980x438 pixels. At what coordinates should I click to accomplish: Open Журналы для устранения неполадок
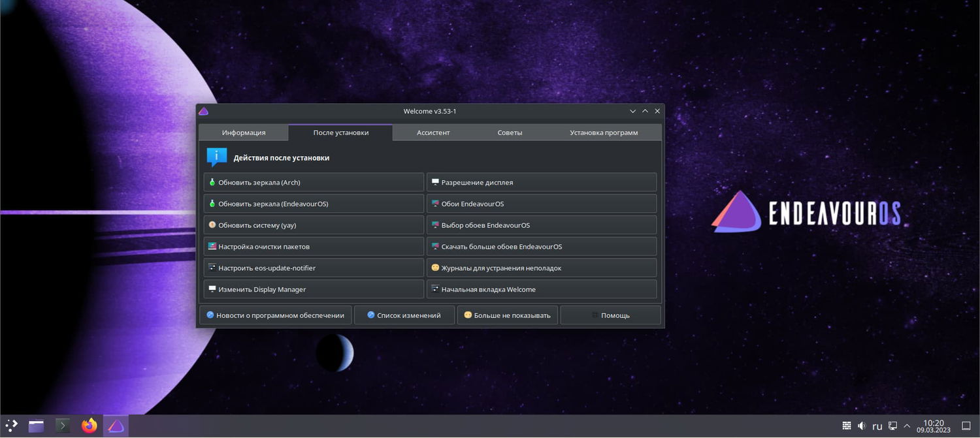pyautogui.click(x=542, y=268)
